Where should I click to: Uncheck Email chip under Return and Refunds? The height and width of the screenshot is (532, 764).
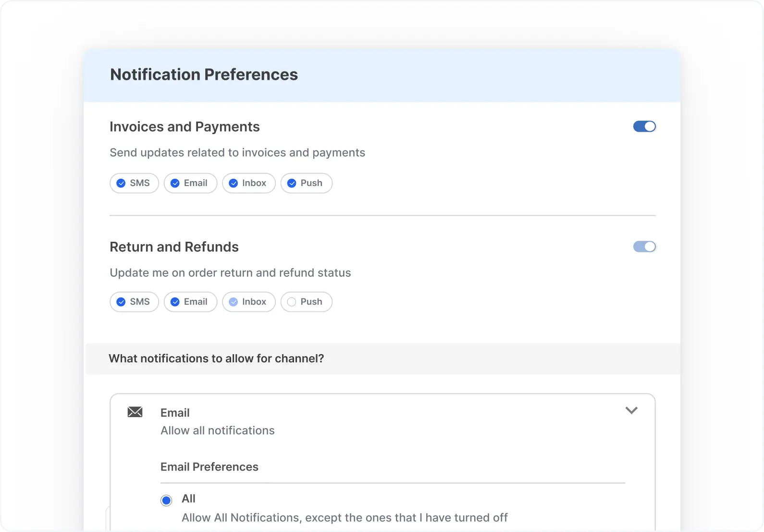(190, 302)
